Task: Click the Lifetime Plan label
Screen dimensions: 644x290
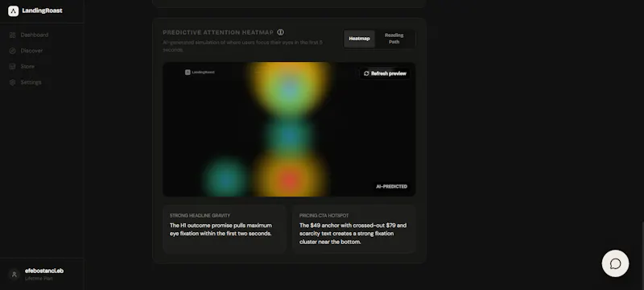Action: (x=39, y=279)
